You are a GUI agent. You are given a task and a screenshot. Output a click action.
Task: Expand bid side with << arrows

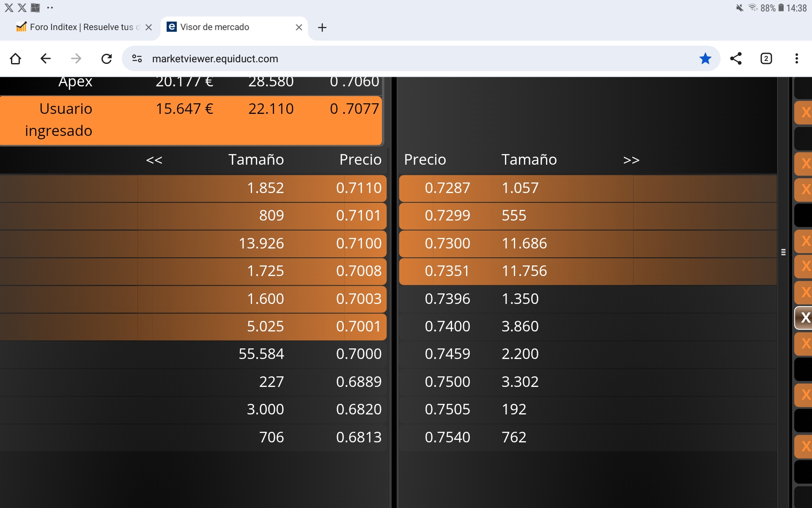click(154, 160)
